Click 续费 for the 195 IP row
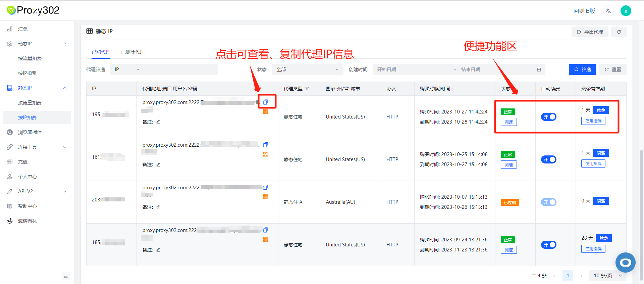644x284 pixels. click(x=601, y=110)
